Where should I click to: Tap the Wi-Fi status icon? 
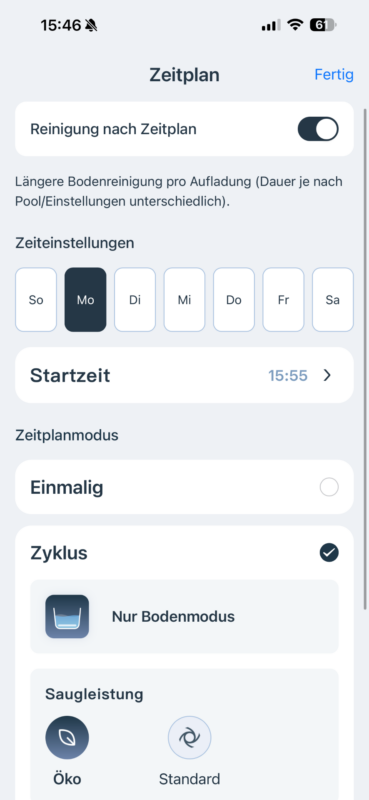295,24
